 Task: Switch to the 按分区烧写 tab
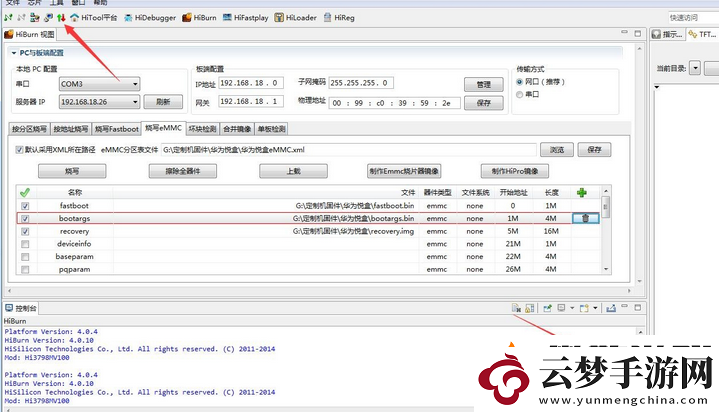pyautogui.click(x=29, y=129)
